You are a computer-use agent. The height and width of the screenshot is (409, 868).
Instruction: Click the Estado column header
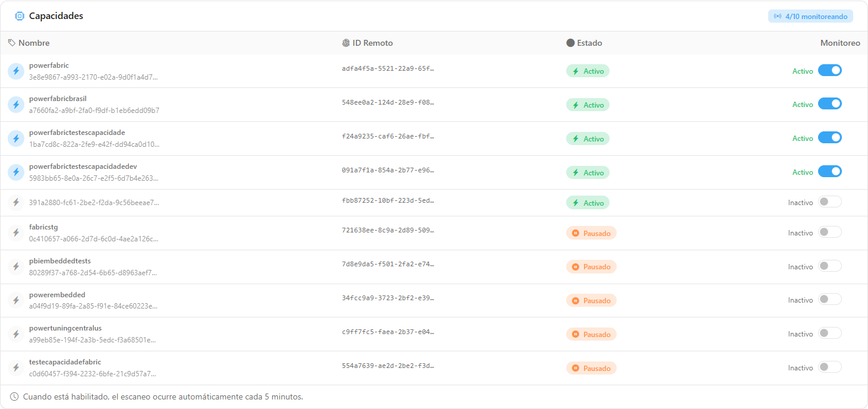tap(589, 43)
